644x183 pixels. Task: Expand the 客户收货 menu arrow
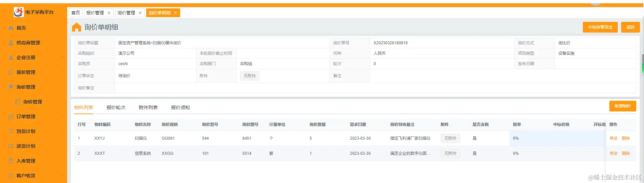[x=63, y=175]
